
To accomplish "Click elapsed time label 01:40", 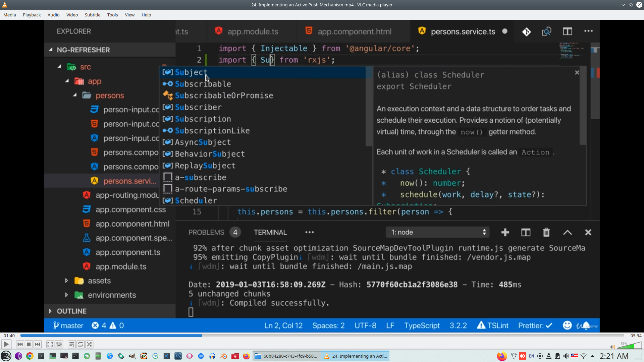I will click(9, 336).
